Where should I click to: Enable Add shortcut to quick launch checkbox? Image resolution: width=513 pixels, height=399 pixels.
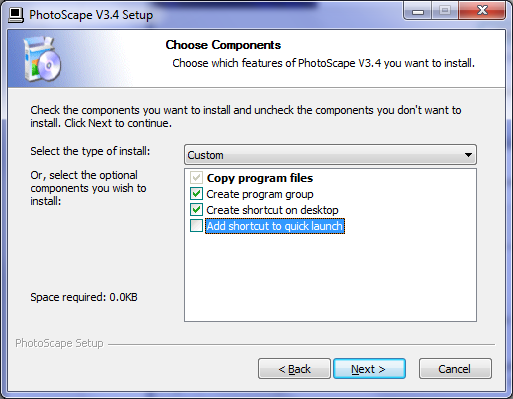196,226
